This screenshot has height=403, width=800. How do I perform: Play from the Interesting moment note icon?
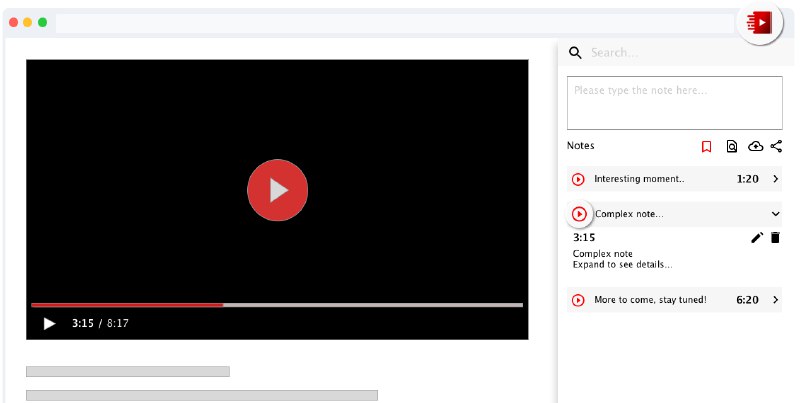coord(578,179)
